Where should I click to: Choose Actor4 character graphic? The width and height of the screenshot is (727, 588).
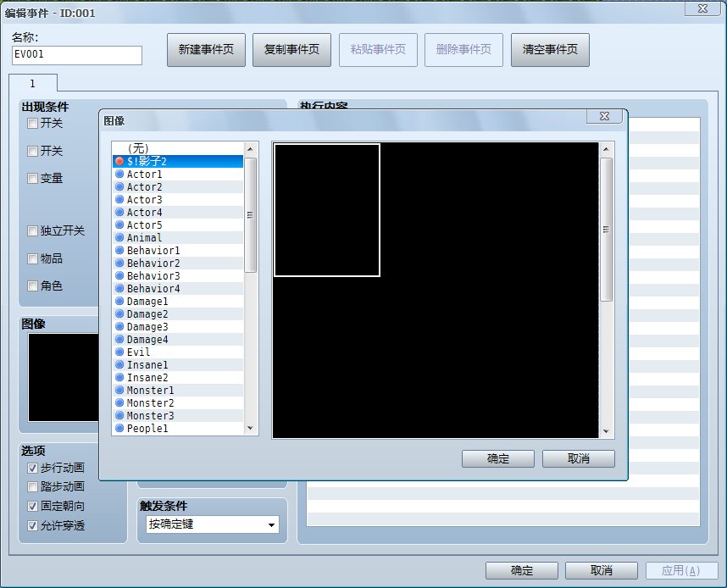coord(178,213)
